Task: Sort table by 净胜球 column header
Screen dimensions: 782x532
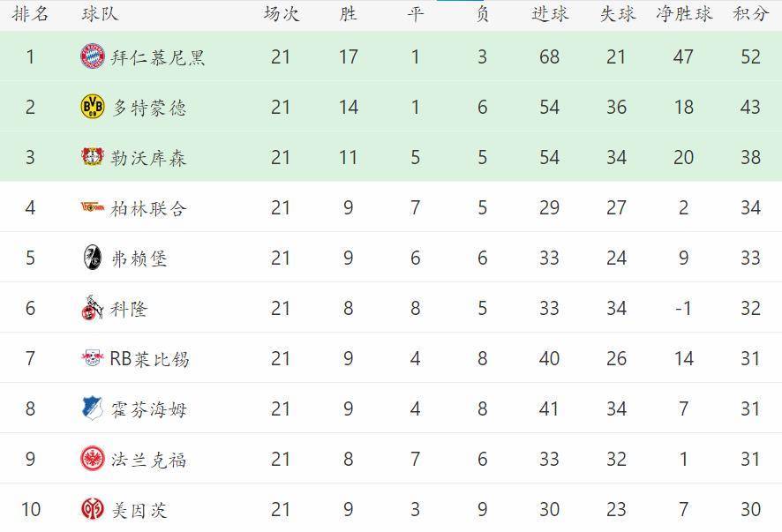Action: pos(684,14)
